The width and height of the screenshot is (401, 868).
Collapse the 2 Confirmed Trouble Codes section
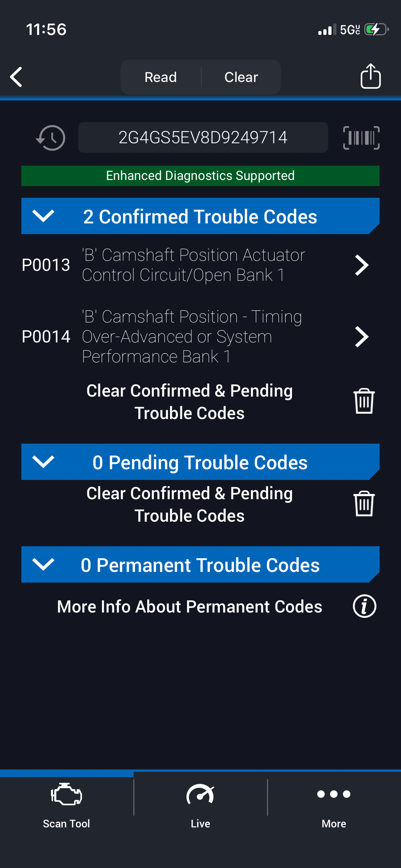coord(43,216)
